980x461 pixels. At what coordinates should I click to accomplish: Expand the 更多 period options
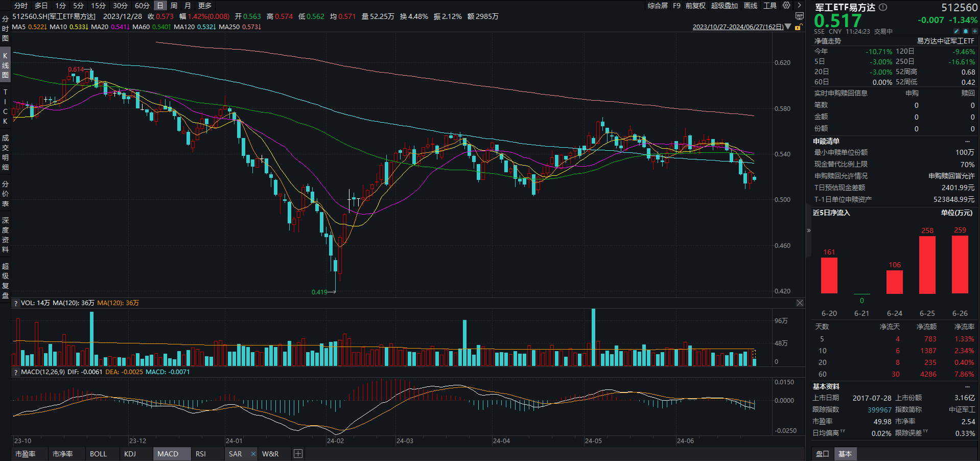pyautogui.click(x=205, y=6)
